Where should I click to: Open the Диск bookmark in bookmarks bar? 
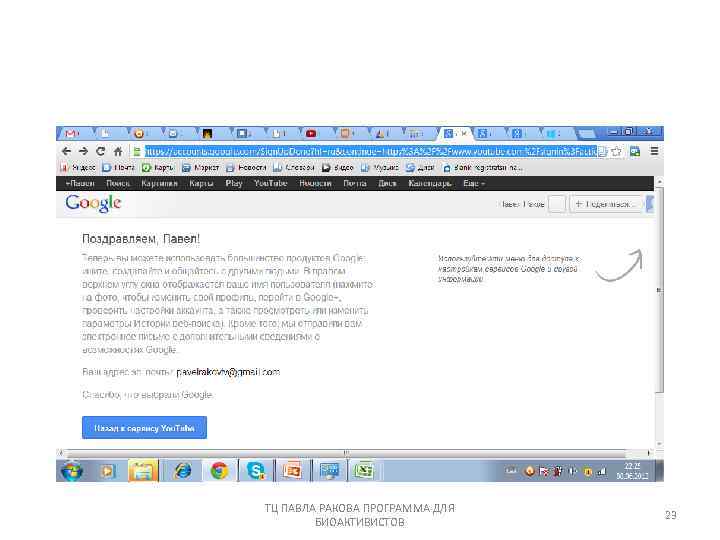420,168
